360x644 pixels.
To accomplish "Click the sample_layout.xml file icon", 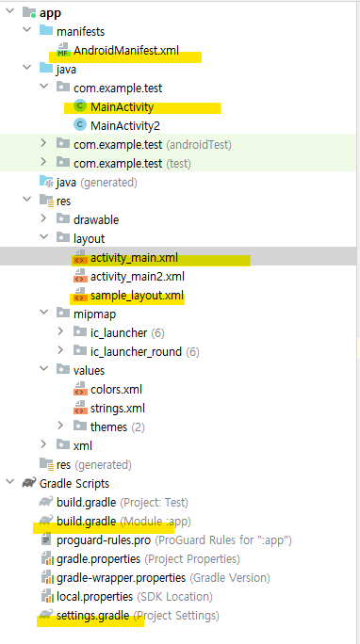I will click(x=80, y=296).
